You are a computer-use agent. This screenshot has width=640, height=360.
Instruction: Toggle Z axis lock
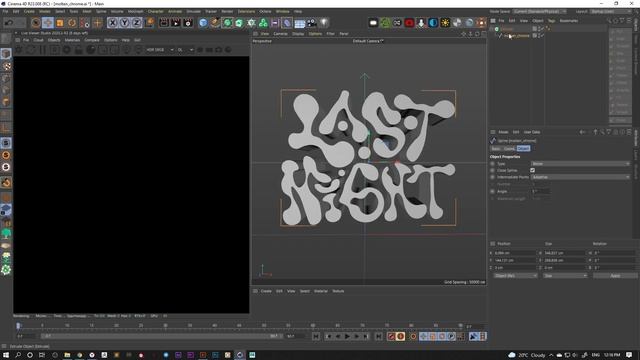[137, 23]
